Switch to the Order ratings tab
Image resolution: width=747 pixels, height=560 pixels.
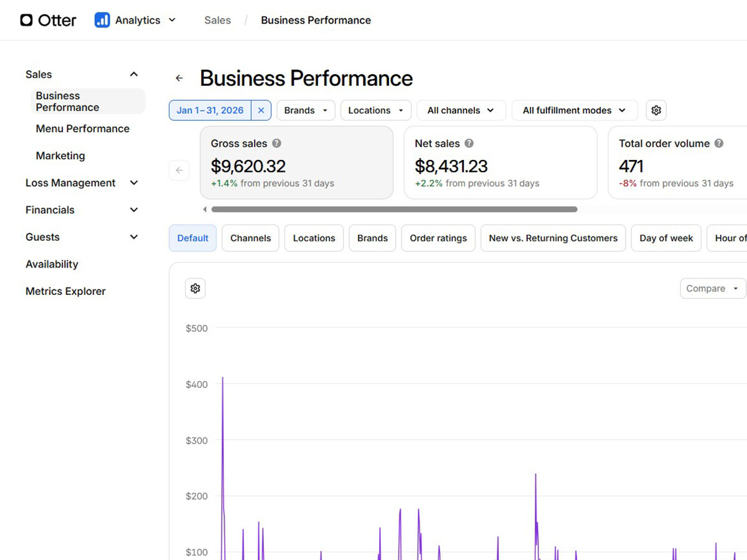point(438,238)
